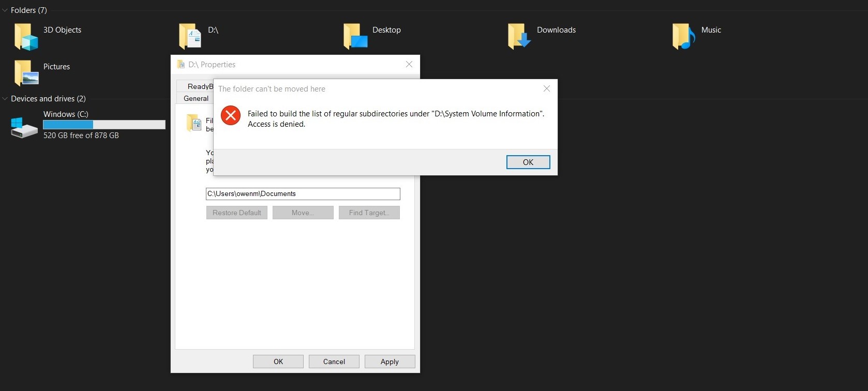Click the red error icon in dialog
This screenshot has width=868, height=391.
coord(231,115)
